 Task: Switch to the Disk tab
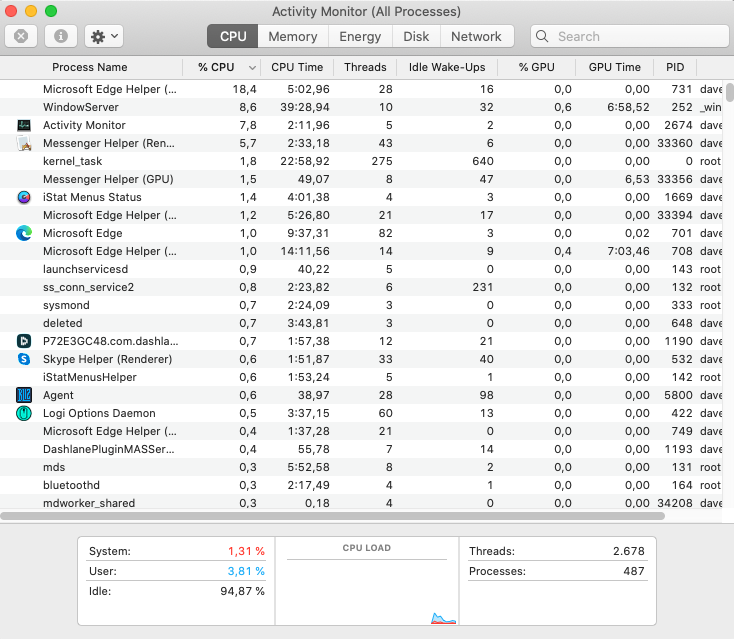coord(416,36)
